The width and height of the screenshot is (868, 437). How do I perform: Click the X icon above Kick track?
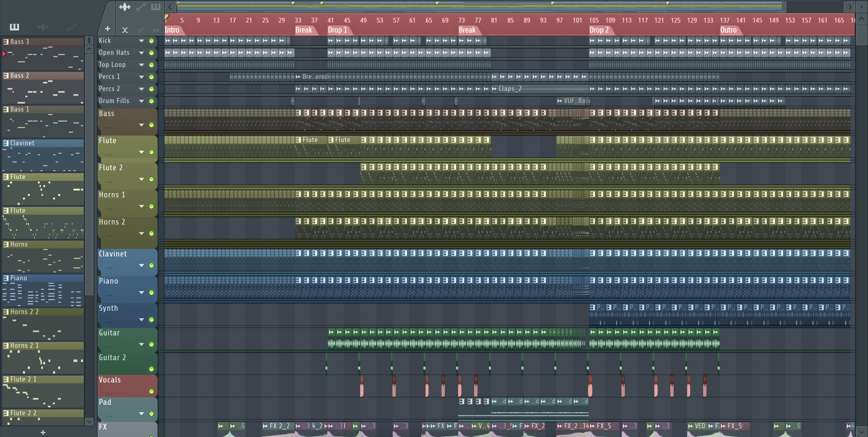[x=125, y=30]
